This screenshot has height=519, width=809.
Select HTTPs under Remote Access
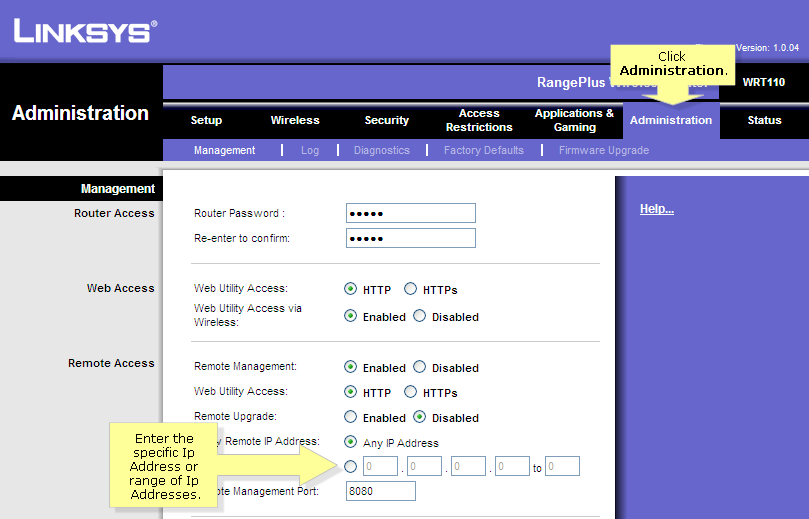(x=411, y=392)
